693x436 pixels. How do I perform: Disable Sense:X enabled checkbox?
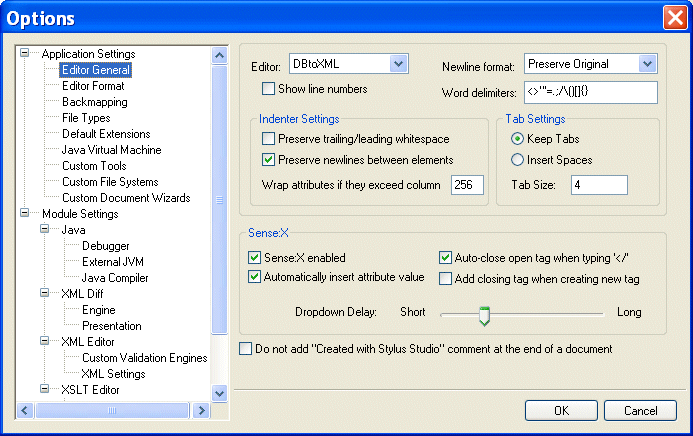(255, 257)
